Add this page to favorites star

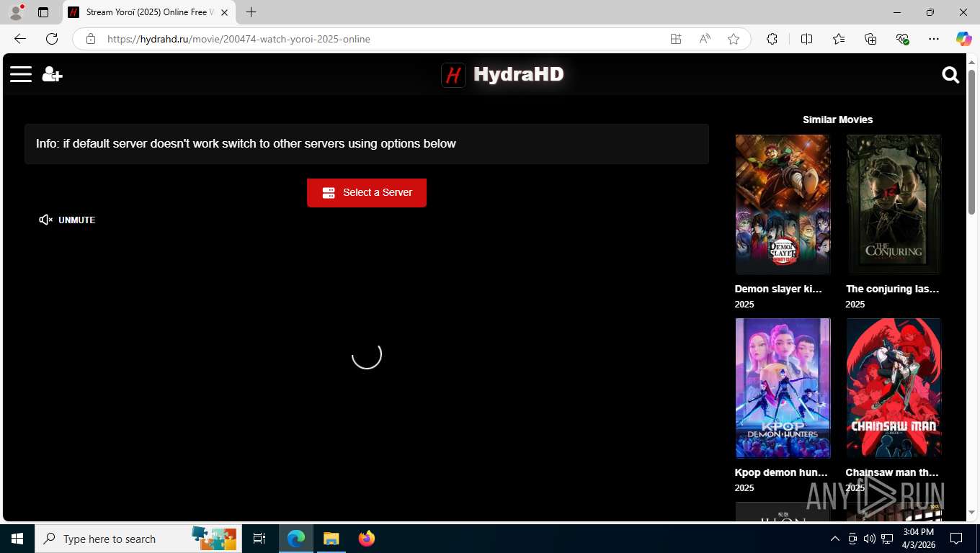[x=734, y=39]
